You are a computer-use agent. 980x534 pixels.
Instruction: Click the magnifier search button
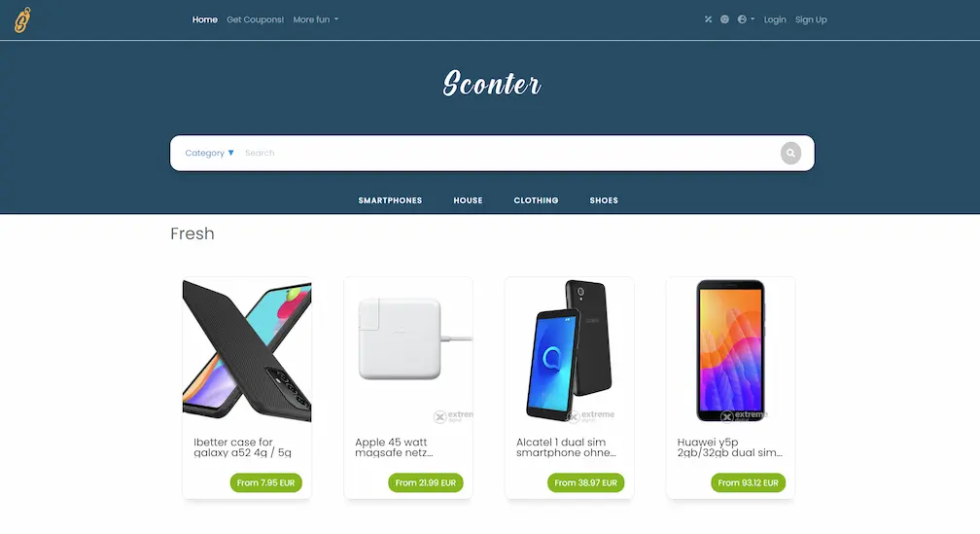tap(790, 154)
